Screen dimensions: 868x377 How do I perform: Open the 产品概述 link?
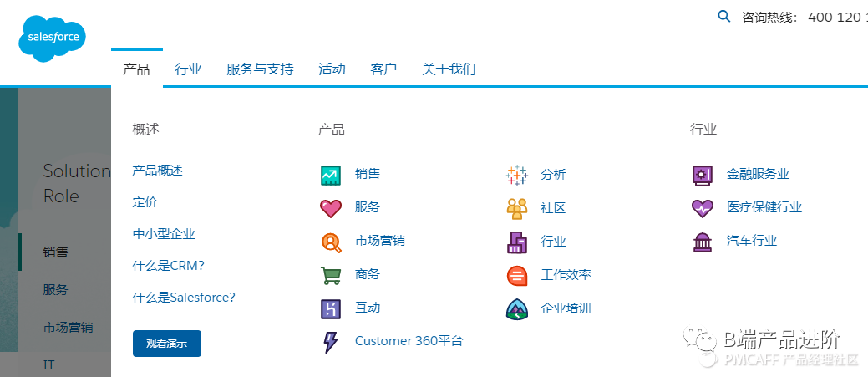[157, 170]
